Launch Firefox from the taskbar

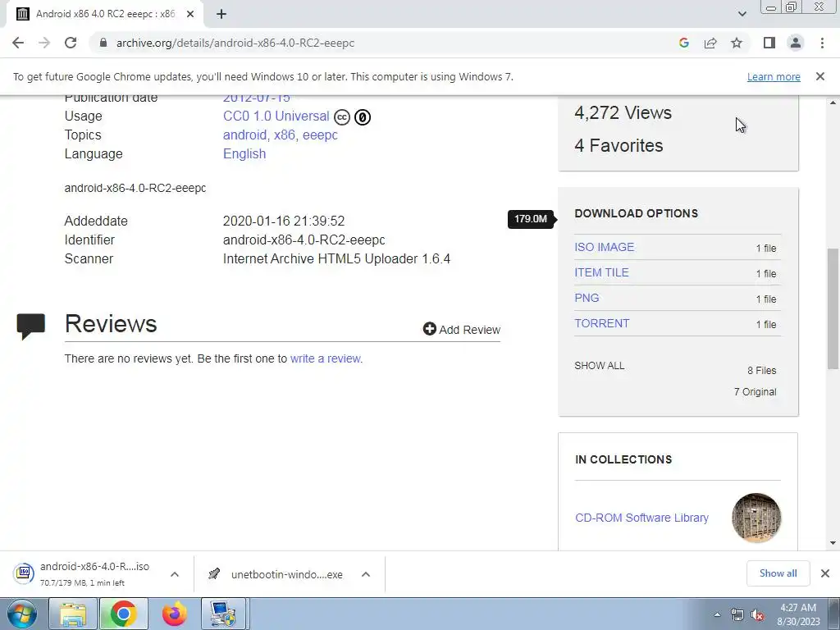tap(174, 614)
